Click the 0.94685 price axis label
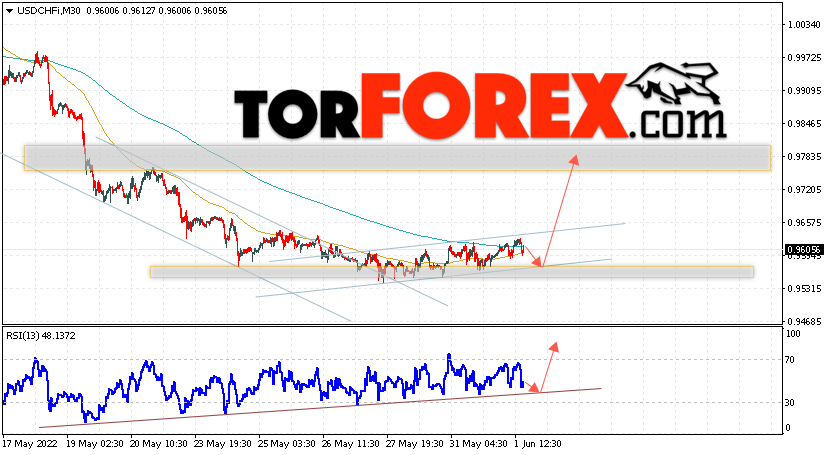This screenshot has width=828, height=455. (804, 321)
